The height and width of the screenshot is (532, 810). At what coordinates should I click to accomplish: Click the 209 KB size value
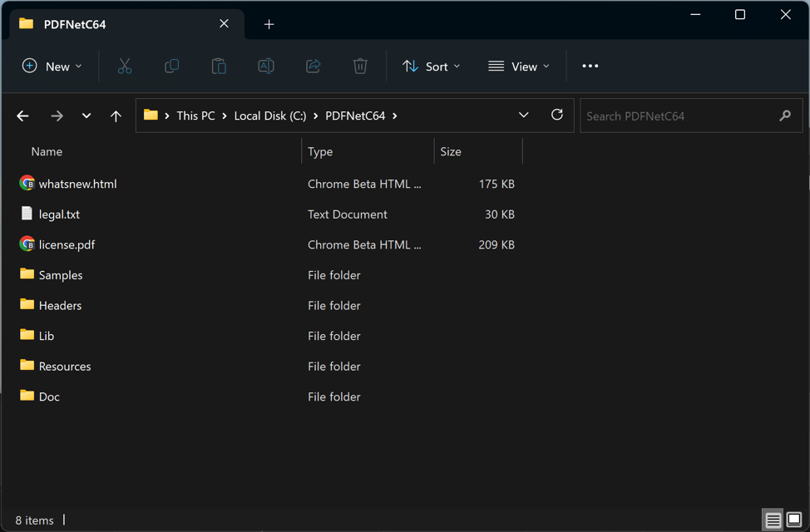pyautogui.click(x=496, y=245)
